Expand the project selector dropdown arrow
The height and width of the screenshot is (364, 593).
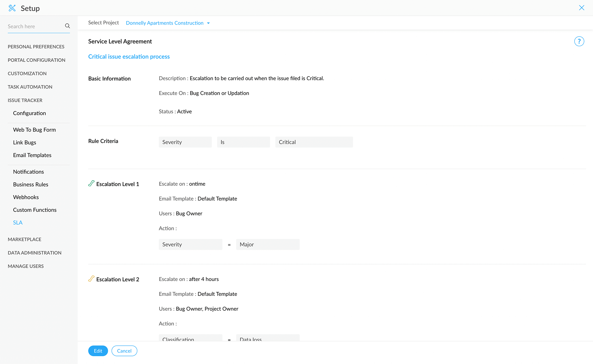(x=209, y=23)
